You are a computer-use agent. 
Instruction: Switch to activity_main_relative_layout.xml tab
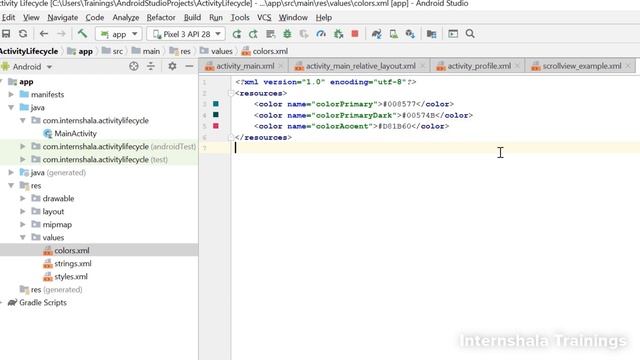pos(360,66)
